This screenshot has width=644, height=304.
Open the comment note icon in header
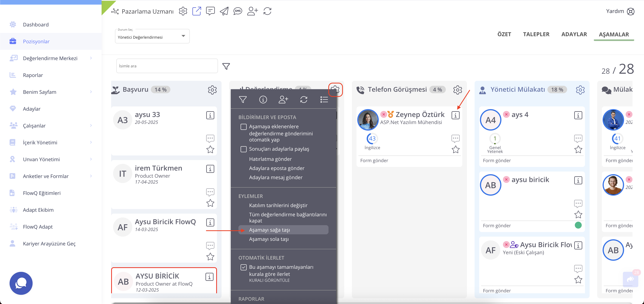click(210, 11)
